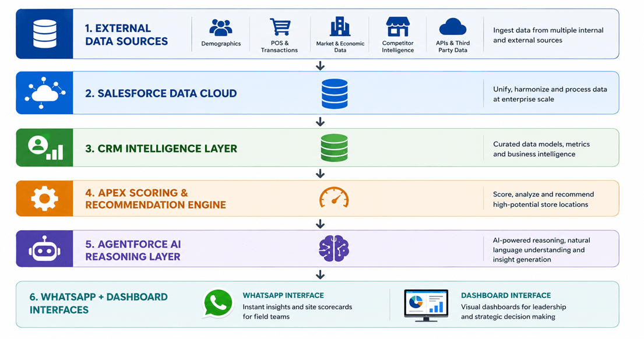Viewport: 644px width, 339px height.
Task: Select the robot icon for Agentforce AI layer
Action: (x=44, y=249)
